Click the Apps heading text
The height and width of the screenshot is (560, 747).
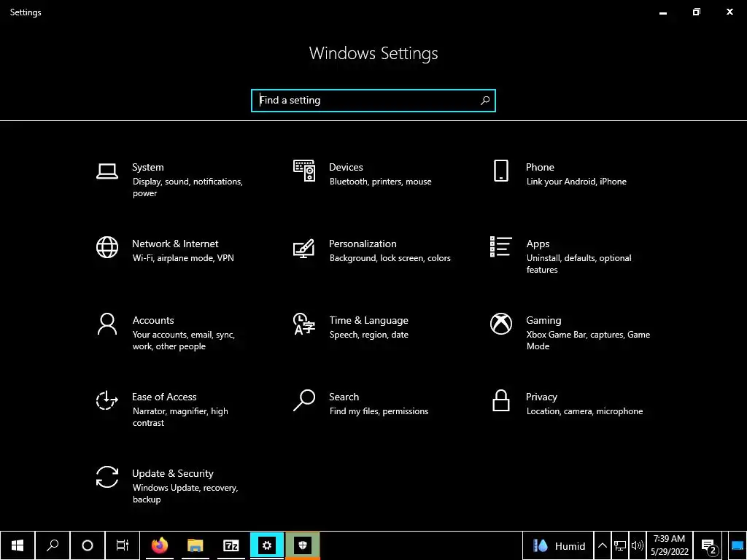tap(538, 244)
